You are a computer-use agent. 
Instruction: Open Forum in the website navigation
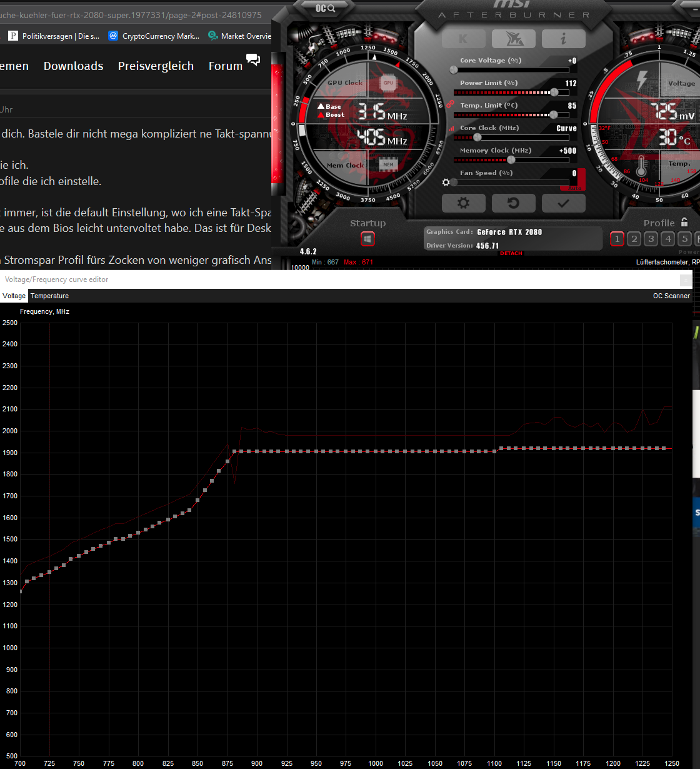pyautogui.click(x=226, y=66)
